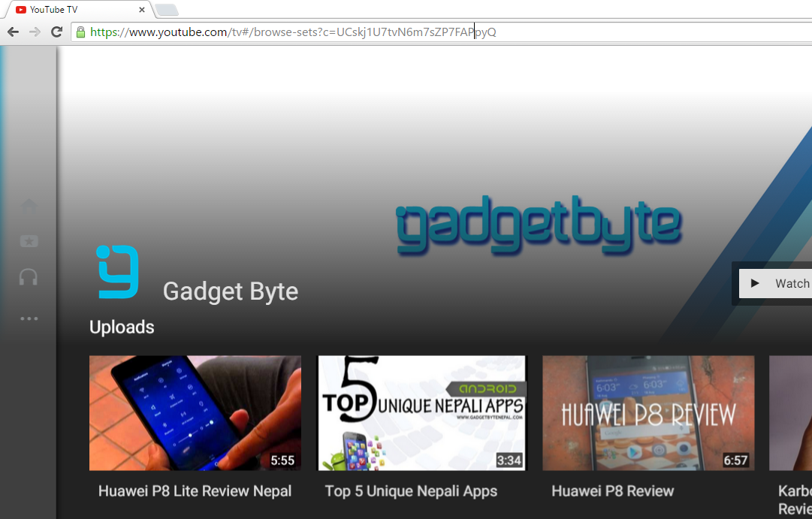
Task: Click the Gadget Byte channel avatar
Action: 117,270
